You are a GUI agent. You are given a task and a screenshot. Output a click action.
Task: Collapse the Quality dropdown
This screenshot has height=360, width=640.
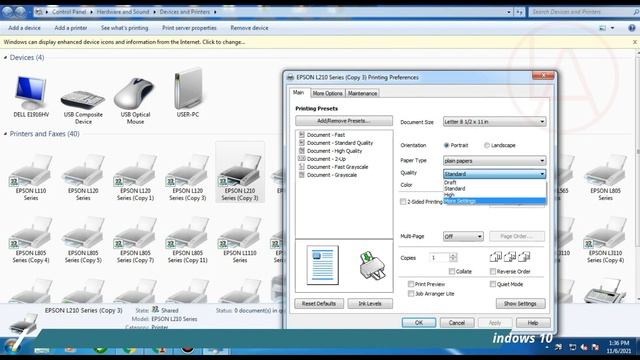point(494,174)
